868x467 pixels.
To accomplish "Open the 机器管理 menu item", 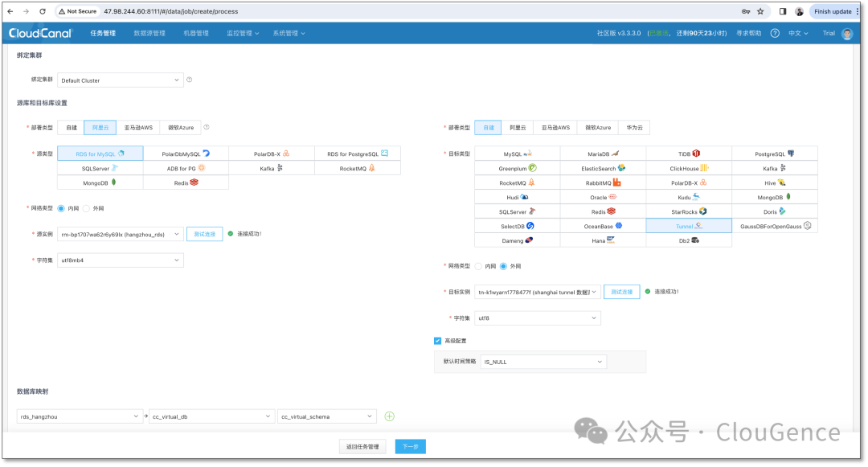I will (196, 33).
